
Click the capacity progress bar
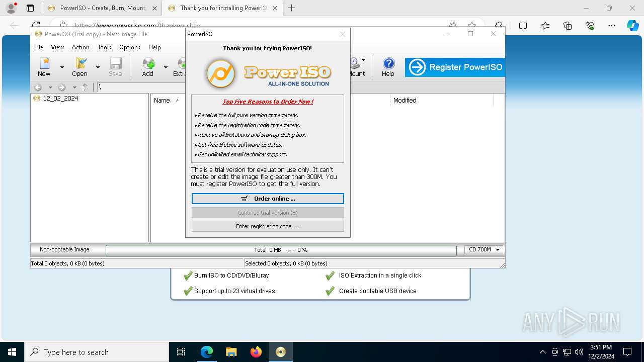click(x=281, y=250)
